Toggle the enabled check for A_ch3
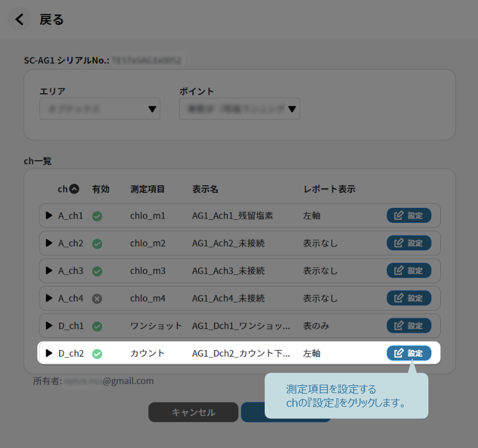 pos(97,271)
